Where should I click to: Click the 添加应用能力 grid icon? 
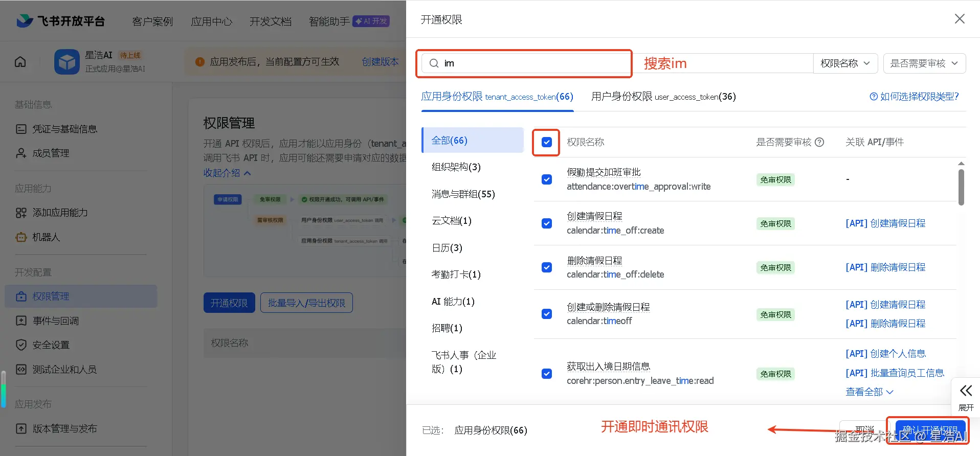(x=21, y=213)
